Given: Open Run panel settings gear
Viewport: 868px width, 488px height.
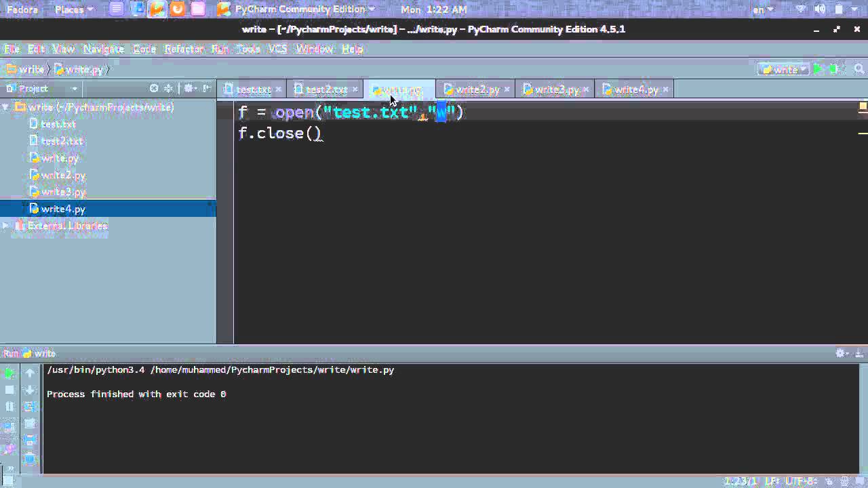Looking at the screenshot, I should click(842, 353).
